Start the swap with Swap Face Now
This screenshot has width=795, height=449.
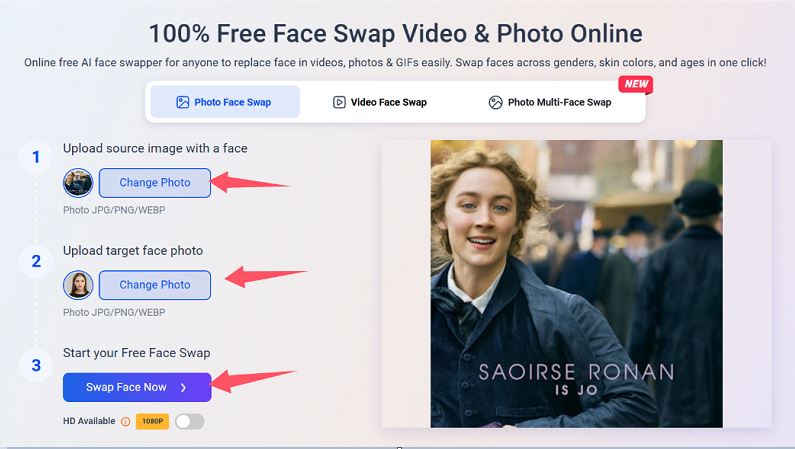137,387
